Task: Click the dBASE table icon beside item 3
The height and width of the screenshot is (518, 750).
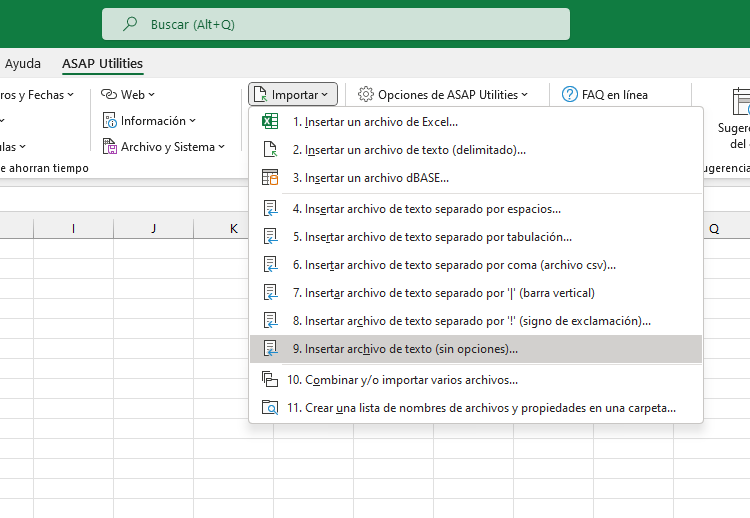Action: pyautogui.click(x=270, y=177)
